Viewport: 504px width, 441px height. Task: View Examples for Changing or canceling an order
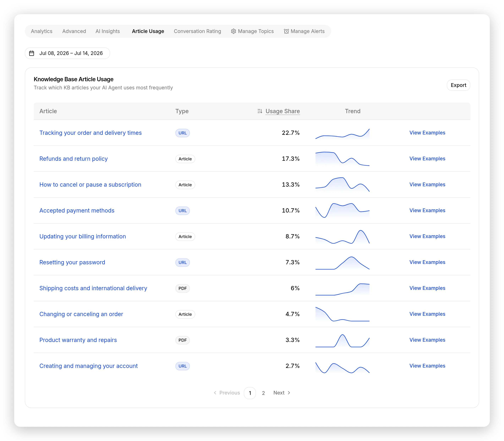click(427, 314)
